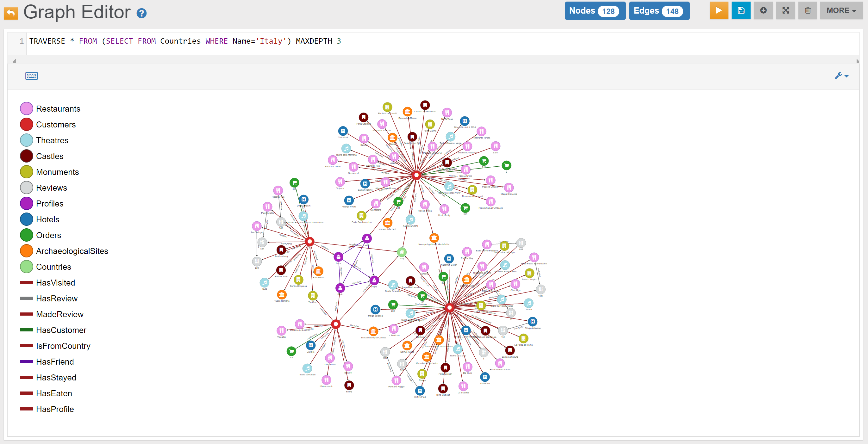Click the save graph floppy icon
Image resolution: width=868 pixels, height=444 pixels.
(740, 11)
